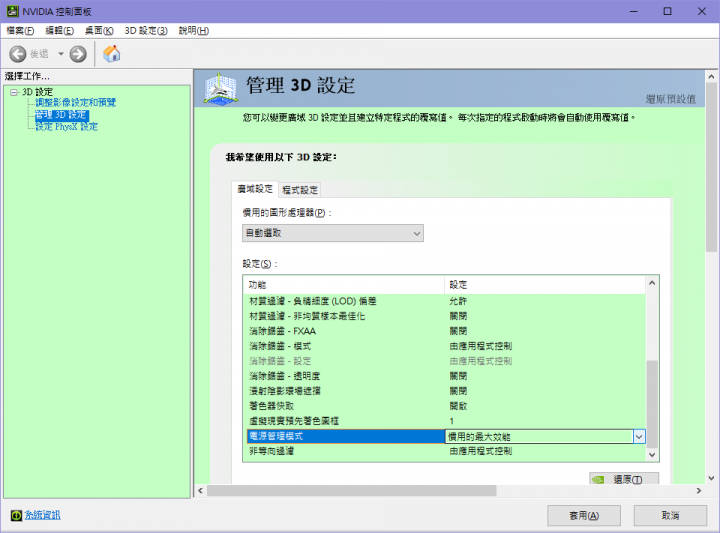Open the 說明(H) menu
The height and width of the screenshot is (533, 720).
pyautogui.click(x=194, y=31)
